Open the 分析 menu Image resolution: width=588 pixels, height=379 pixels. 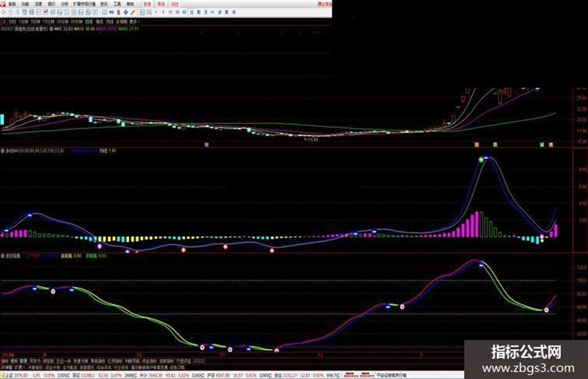[x=65, y=4]
